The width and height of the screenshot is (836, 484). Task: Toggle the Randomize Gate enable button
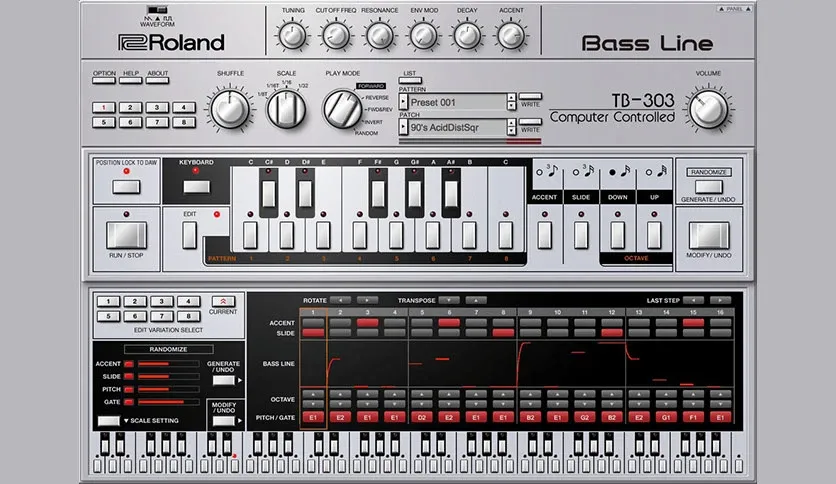point(128,402)
